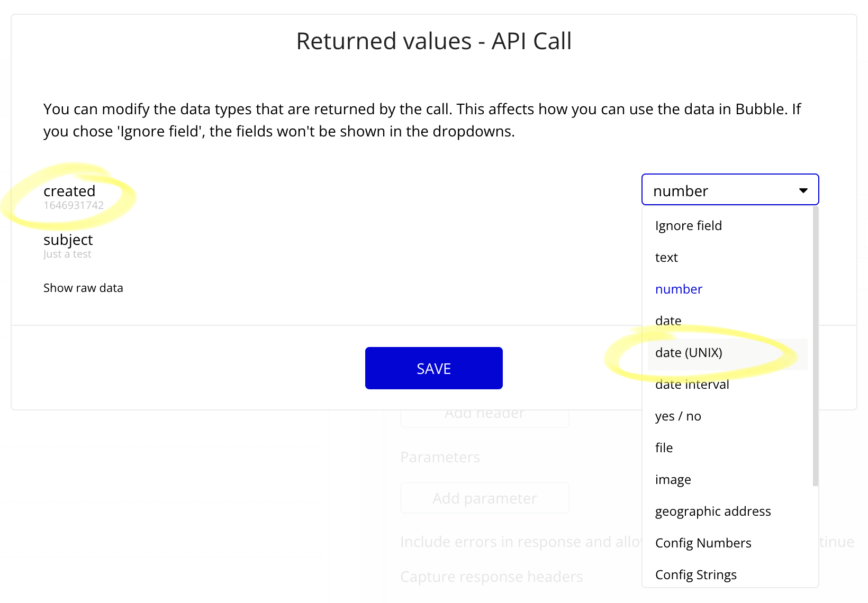868x603 pixels.
Task: Click the 'created' field label
Action: tap(69, 191)
